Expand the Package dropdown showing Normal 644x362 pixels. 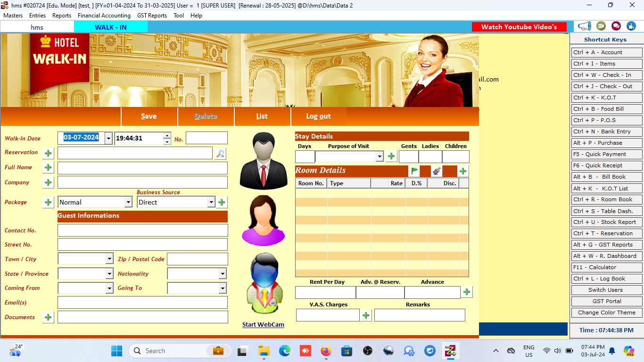[128, 202]
